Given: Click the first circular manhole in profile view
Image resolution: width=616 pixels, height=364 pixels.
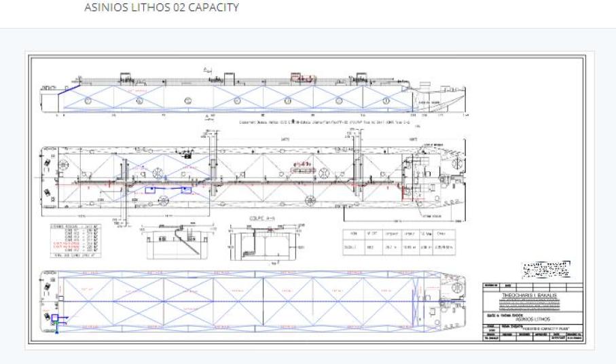Looking at the screenshot, I should pyautogui.click(x=88, y=101).
